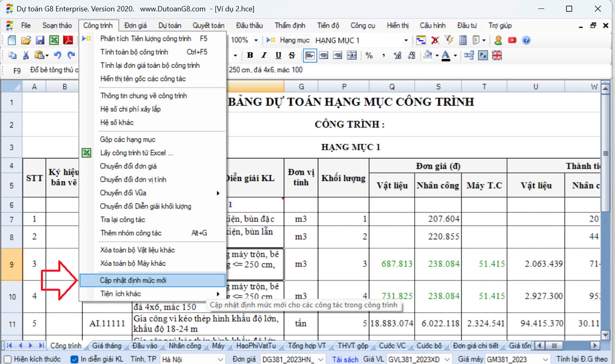This screenshot has width=615, height=364.
Task: Open the font color dropdown arrow
Action: pos(455,55)
